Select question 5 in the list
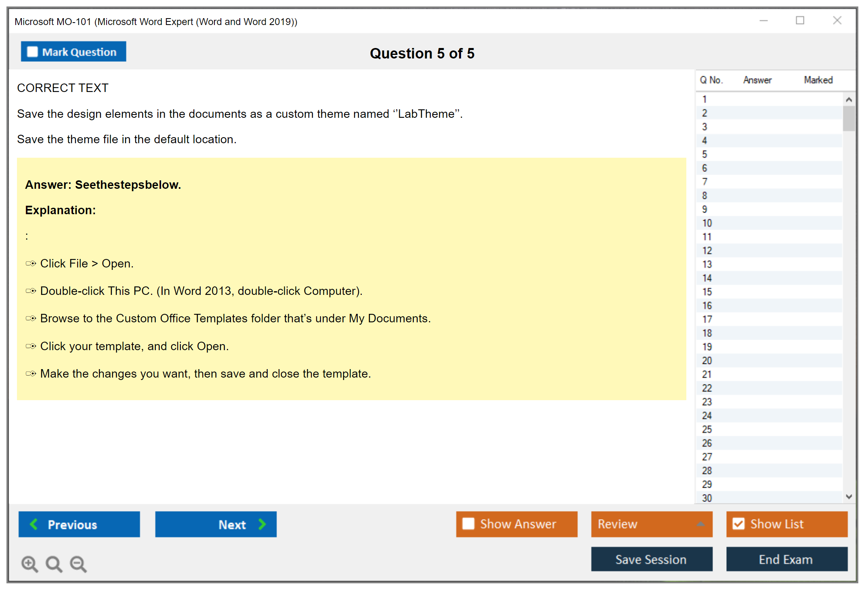Image resolution: width=868 pixels, height=593 pixels. [x=704, y=154]
